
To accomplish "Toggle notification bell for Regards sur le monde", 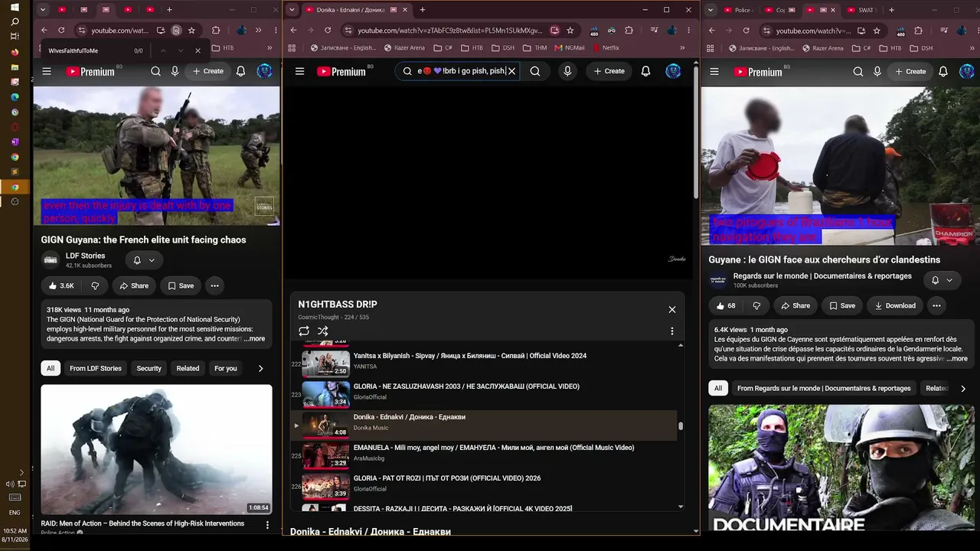I will (941, 280).
